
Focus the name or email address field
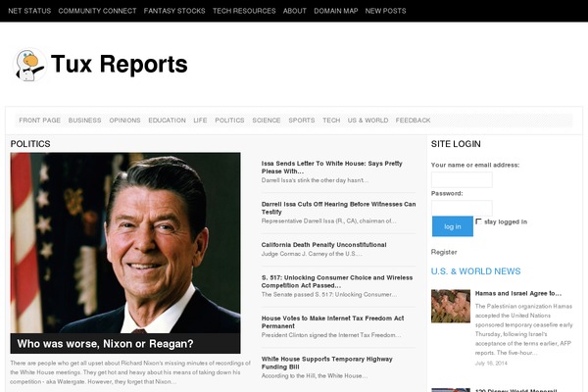point(462,179)
